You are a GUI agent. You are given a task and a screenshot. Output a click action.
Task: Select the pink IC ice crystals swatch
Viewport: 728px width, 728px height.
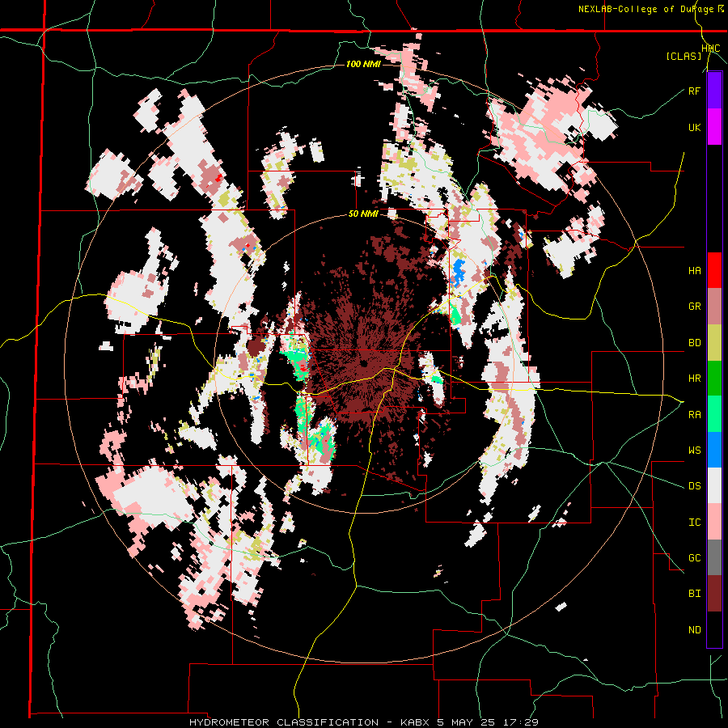pyautogui.click(x=714, y=522)
